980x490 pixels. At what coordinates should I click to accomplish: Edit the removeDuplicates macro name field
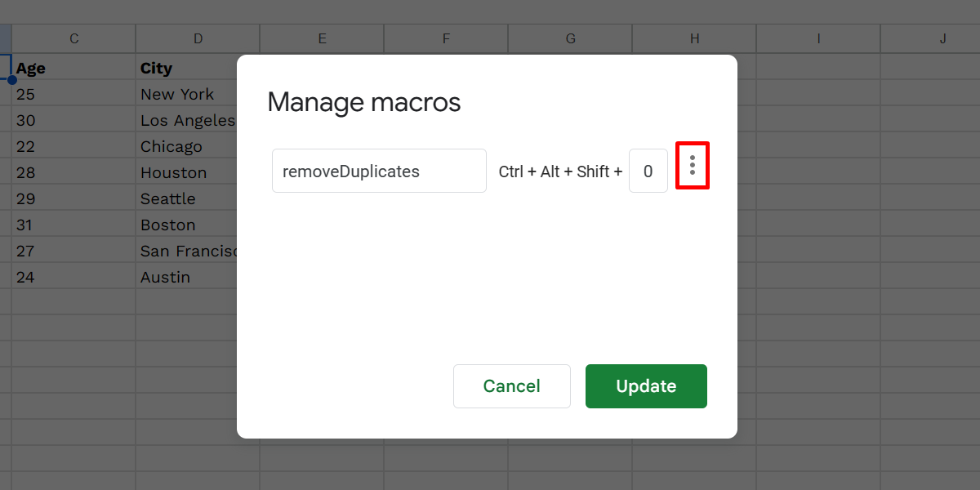(379, 171)
